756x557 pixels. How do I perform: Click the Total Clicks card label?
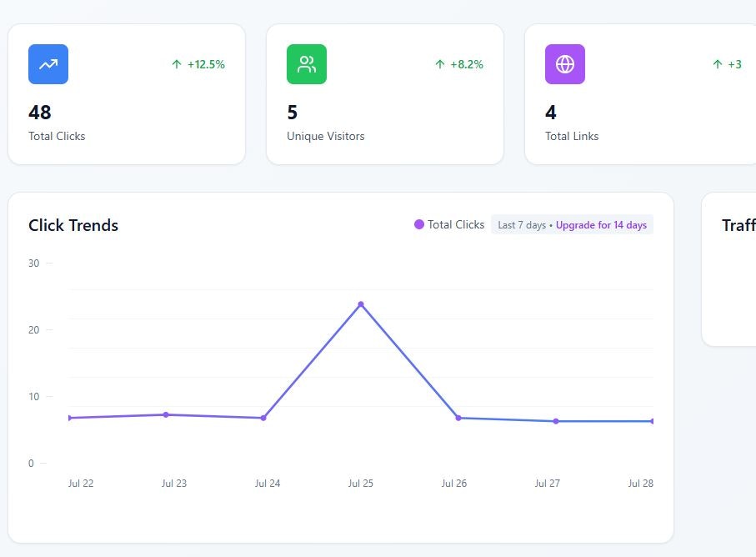(x=57, y=137)
